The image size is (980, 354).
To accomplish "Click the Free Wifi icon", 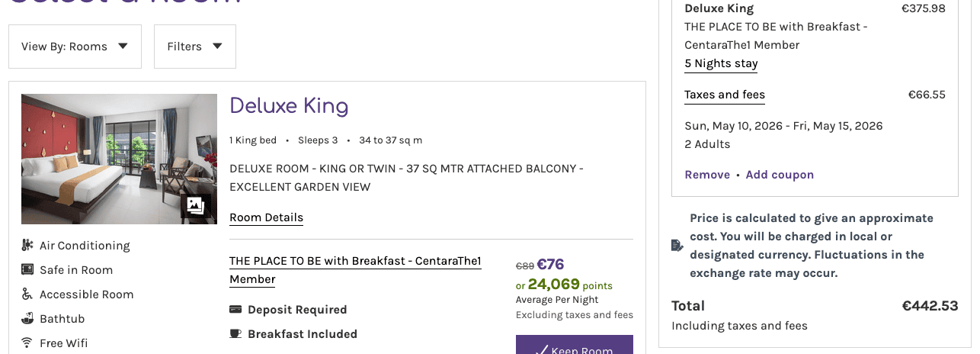I will [x=27, y=343].
